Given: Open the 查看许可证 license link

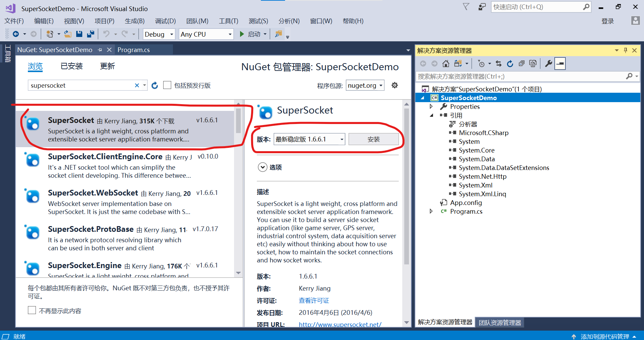Looking at the screenshot, I should (314, 300).
